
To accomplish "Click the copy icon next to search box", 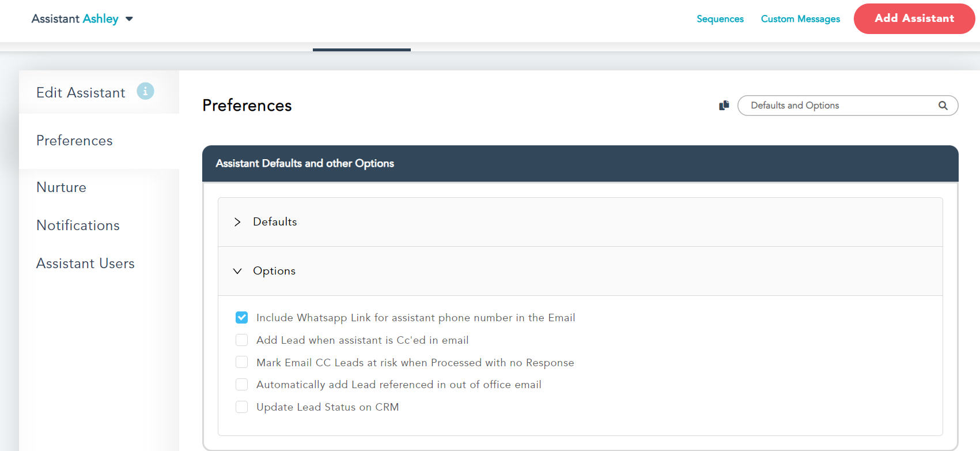I will (724, 106).
